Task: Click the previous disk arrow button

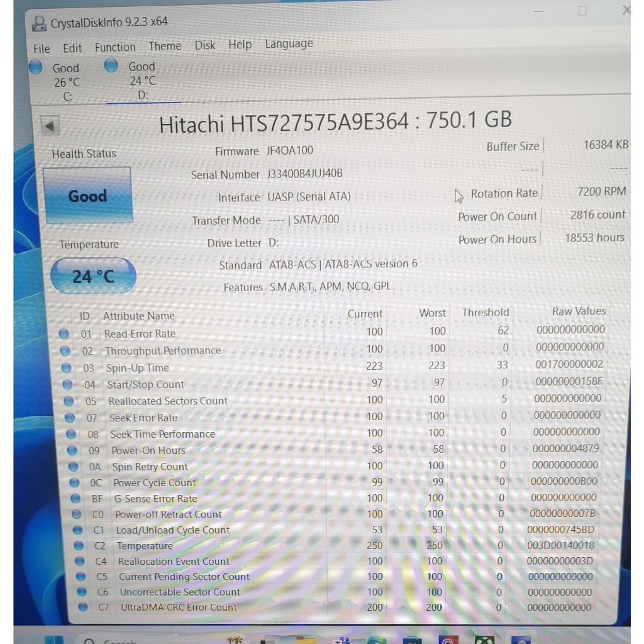Action: tap(50, 126)
